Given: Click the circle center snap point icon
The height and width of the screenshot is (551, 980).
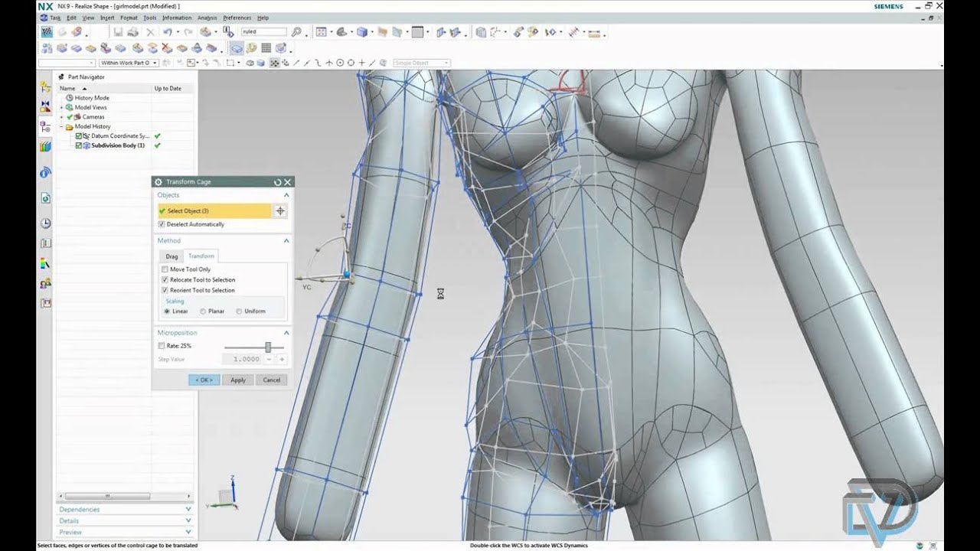Looking at the screenshot, I should [340, 63].
